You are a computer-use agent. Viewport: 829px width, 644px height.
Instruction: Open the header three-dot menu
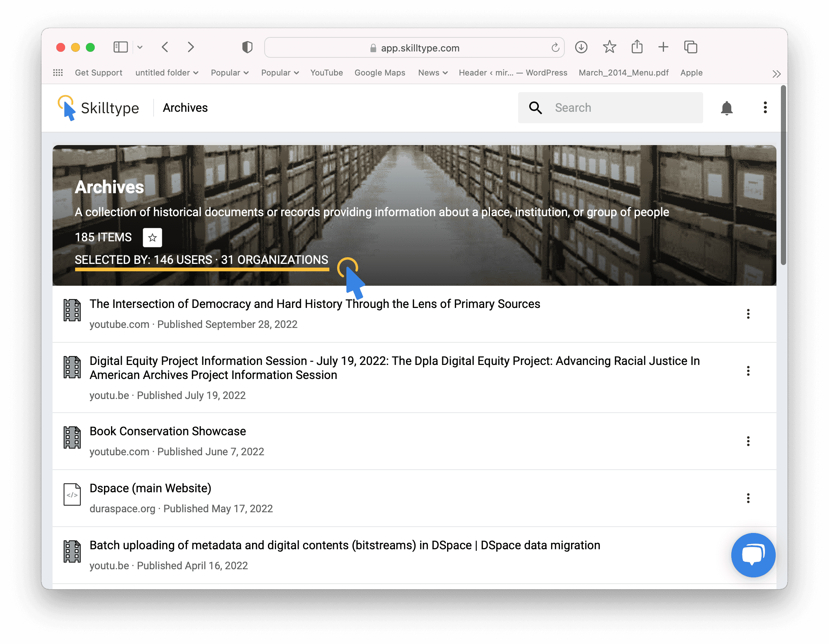coord(765,108)
